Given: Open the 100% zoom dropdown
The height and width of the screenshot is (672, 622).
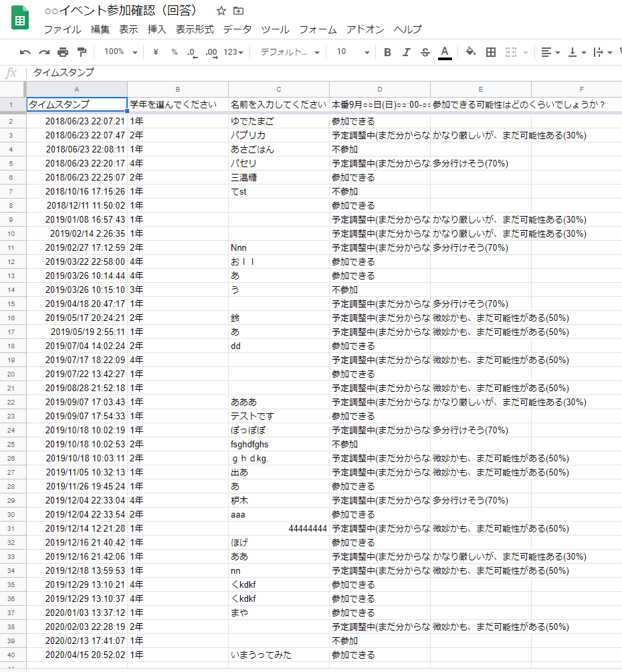Looking at the screenshot, I should (x=121, y=52).
